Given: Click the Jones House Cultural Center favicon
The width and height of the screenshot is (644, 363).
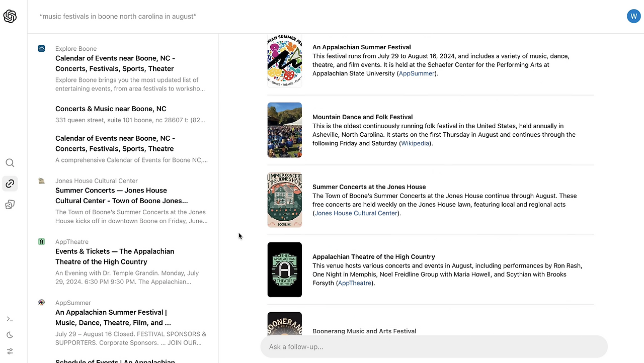Looking at the screenshot, I should (x=42, y=181).
